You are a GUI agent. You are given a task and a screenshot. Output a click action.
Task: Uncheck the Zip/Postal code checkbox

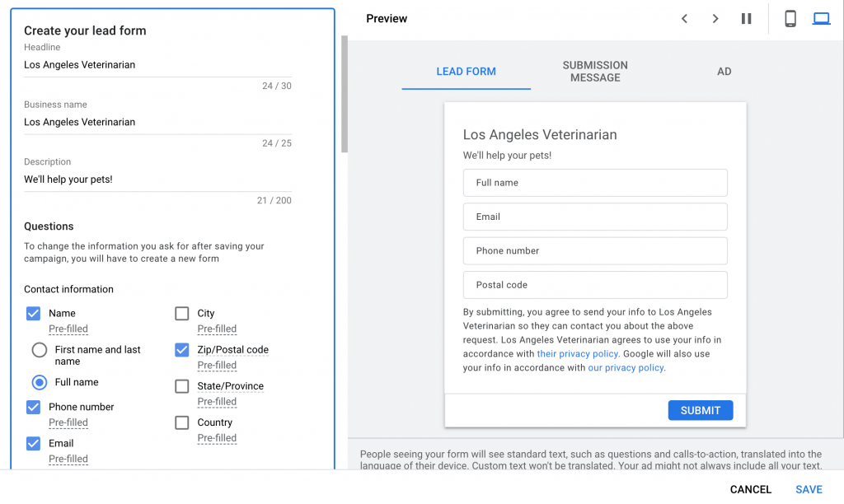[182, 350]
